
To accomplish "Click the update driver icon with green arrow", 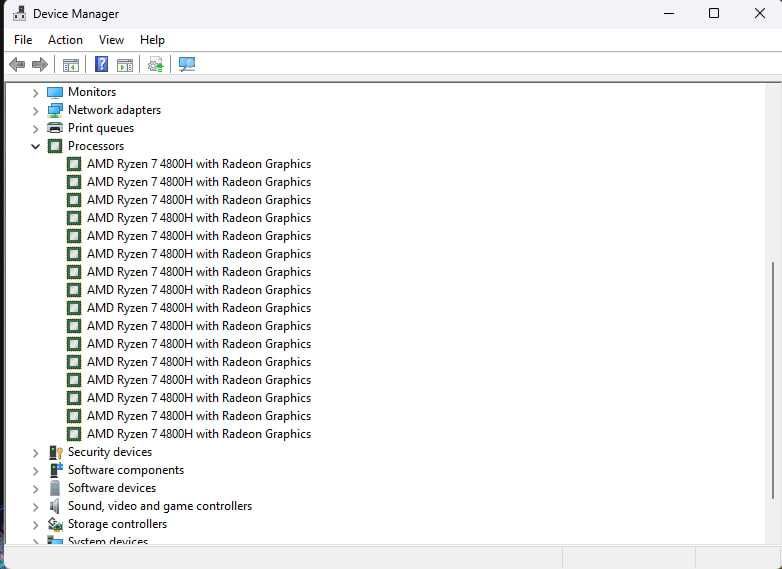I will coord(155,64).
